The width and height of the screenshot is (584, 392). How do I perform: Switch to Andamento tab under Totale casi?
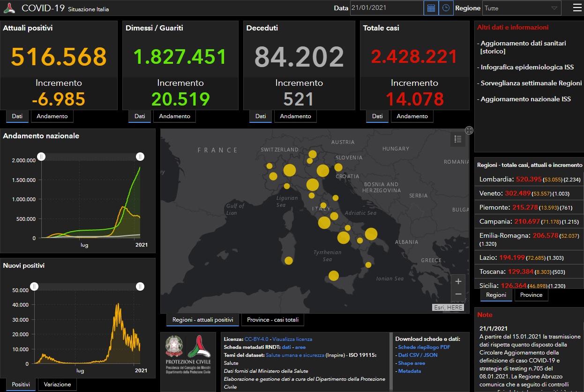pos(412,116)
